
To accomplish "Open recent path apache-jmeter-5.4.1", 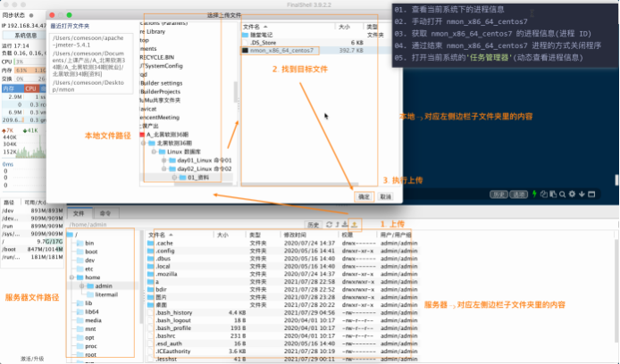I will [x=88, y=41].
